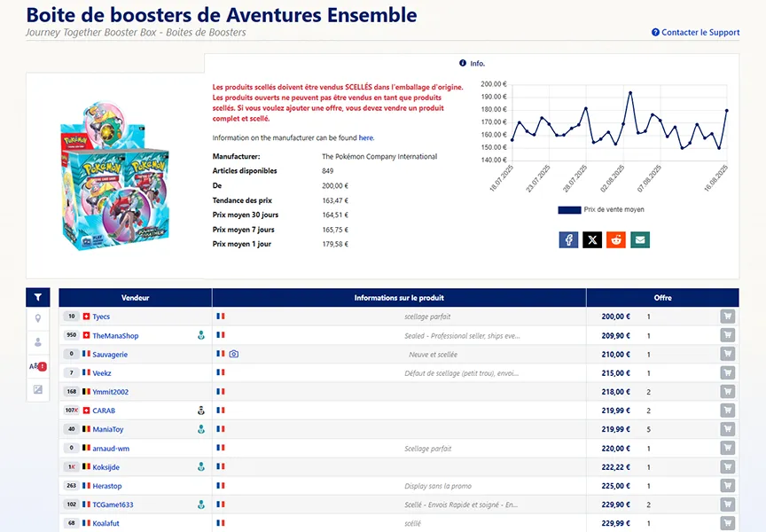This screenshot has width=766, height=532.
Task: Select the 200,00 € price of Tyecs
Action: (615, 317)
